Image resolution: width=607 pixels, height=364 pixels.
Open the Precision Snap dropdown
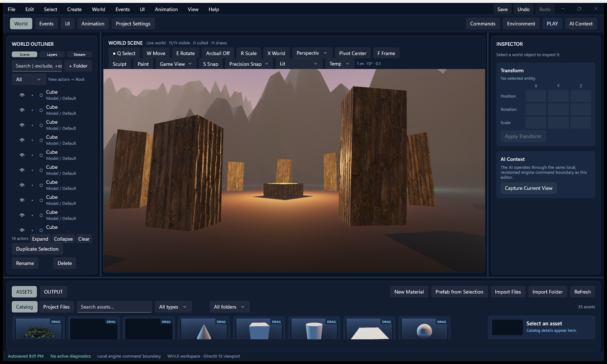[249, 64]
